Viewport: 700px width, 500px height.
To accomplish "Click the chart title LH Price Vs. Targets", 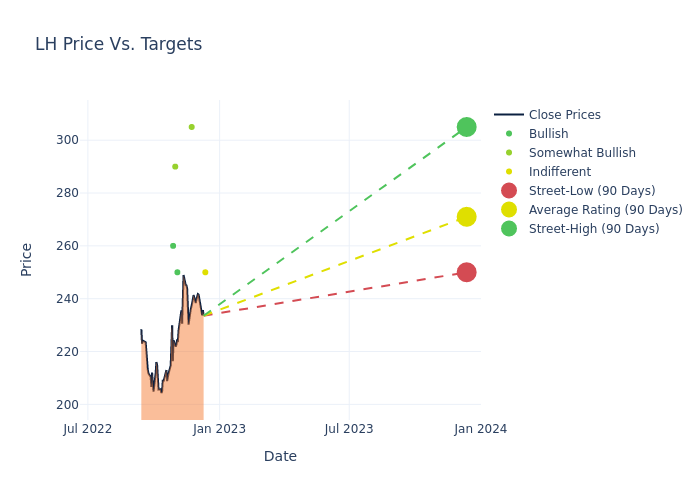I will [x=118, y=44].
